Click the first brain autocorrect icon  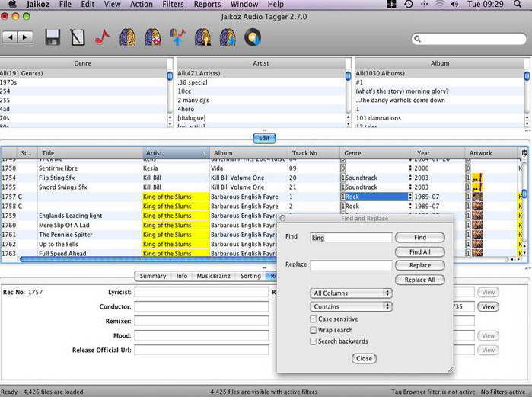coord(128,37)
